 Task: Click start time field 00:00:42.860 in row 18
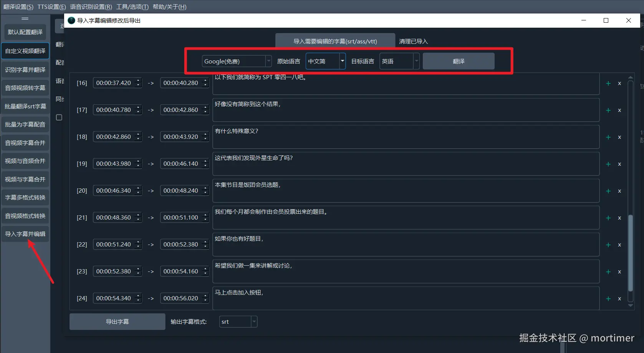(118, 137)
